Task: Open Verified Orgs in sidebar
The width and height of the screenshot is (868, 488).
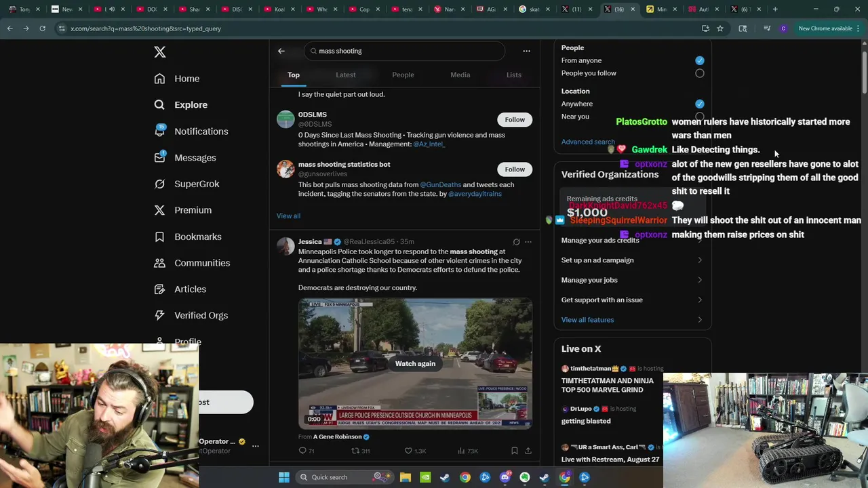Action: [191, 315]
